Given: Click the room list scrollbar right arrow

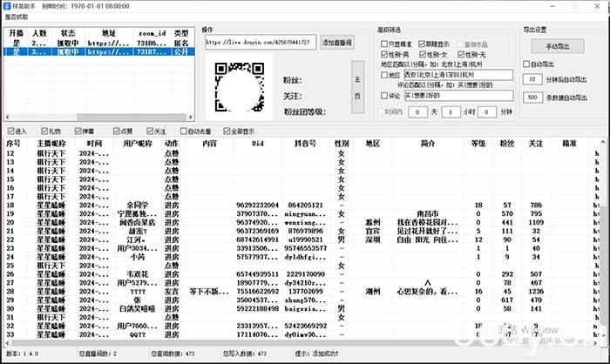Looking at the screenshot, I should point(190,117).
